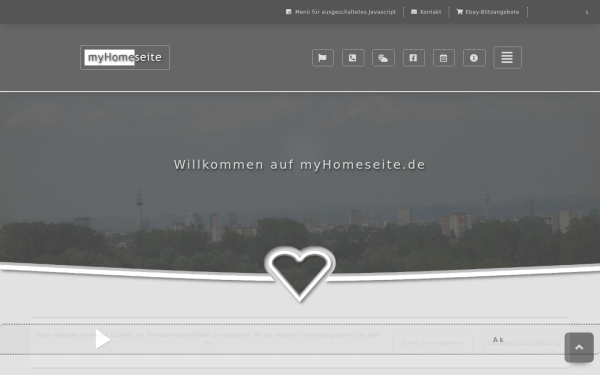Click the flag icon button
Screen dimensions: 600x375
click(323, 58)
